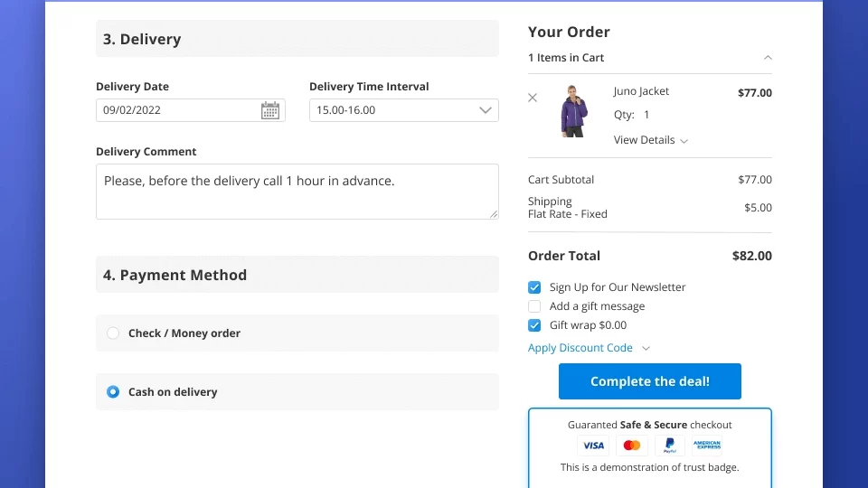Open the Delivery Time Interval dropdown
This screenshot has width=868, height=488.
pos(403,110)
